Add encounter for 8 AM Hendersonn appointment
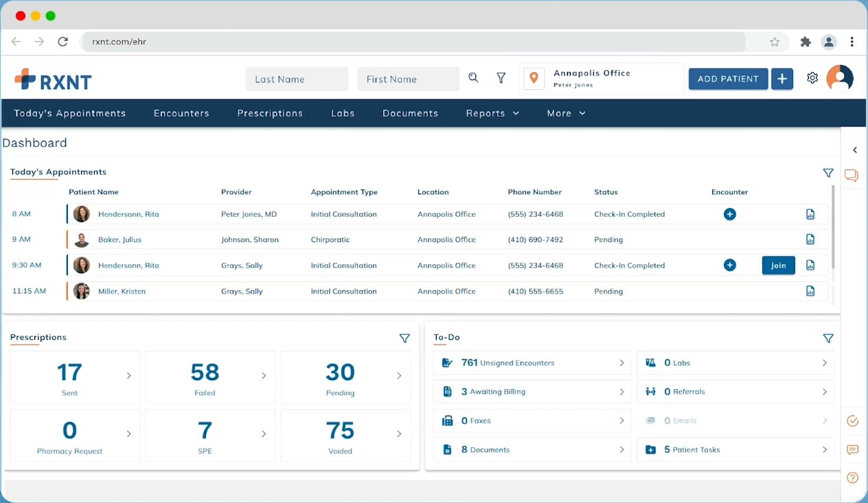The image size is (868, 503). (729, 214)
